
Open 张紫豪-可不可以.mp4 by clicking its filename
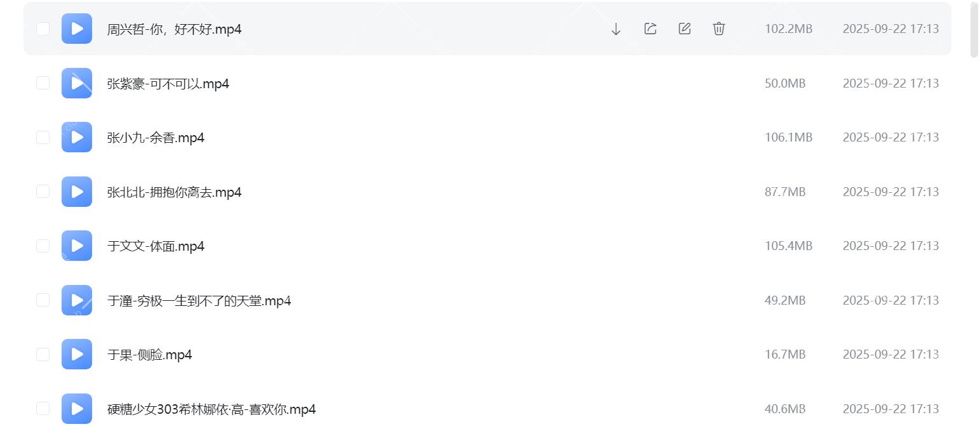tap(168, 83)
